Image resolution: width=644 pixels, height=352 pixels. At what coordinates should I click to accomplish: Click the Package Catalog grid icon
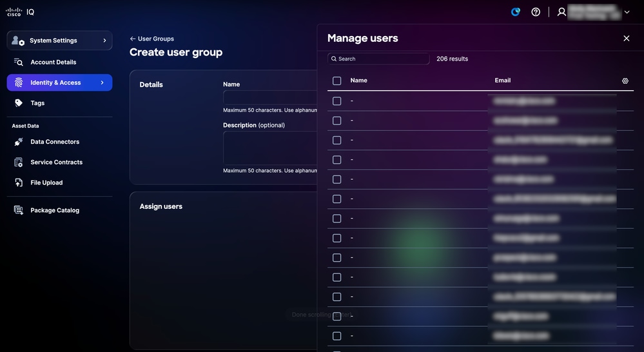[x=19, y=210]
